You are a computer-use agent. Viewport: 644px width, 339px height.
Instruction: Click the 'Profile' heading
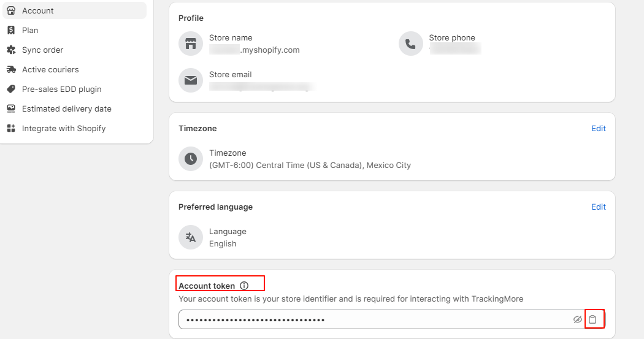(191, 18)
